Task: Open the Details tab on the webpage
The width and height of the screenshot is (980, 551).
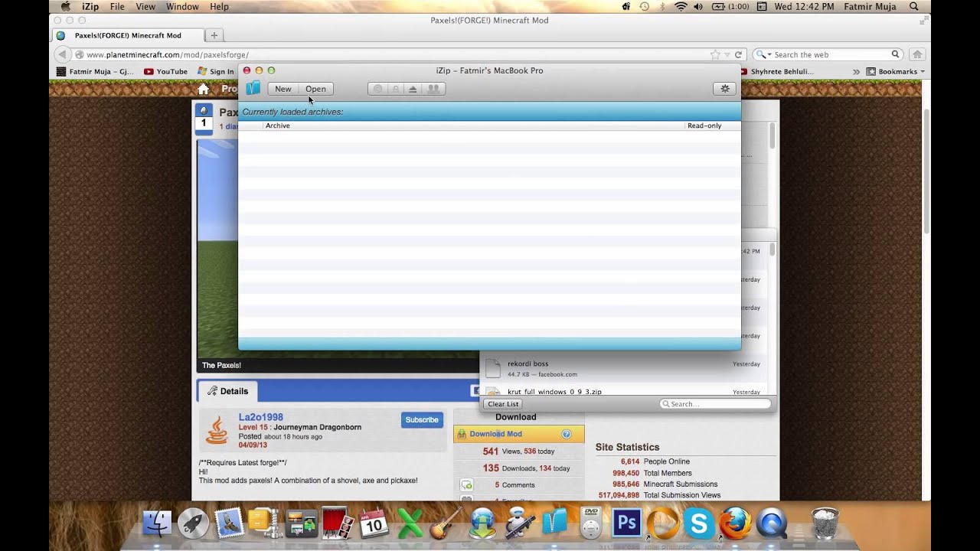Action: tap(227, 391)
